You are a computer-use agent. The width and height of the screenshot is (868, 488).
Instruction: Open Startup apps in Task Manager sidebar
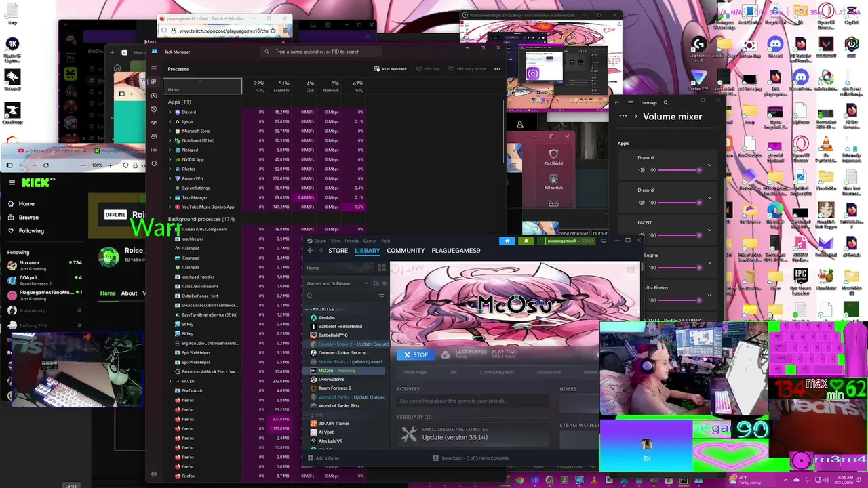tap(154, 123)
